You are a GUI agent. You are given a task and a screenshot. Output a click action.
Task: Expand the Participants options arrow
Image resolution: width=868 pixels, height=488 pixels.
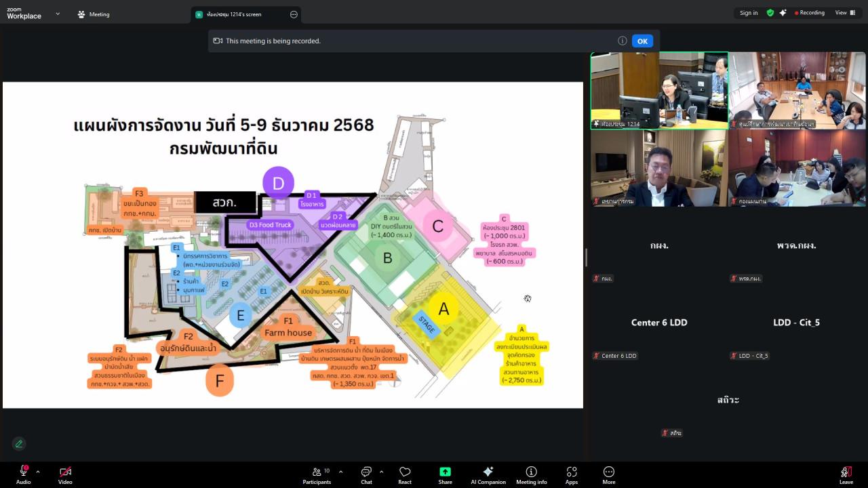click(x=340, y=472)
